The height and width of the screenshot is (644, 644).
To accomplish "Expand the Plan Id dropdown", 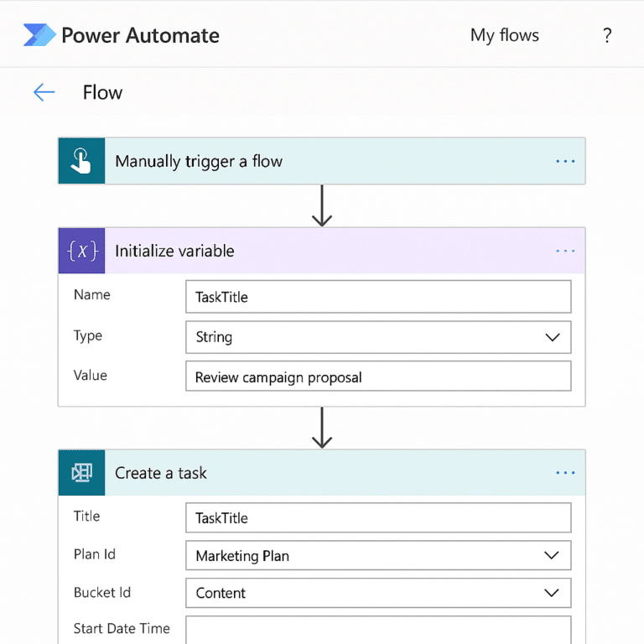I will (x=377, y=555).
